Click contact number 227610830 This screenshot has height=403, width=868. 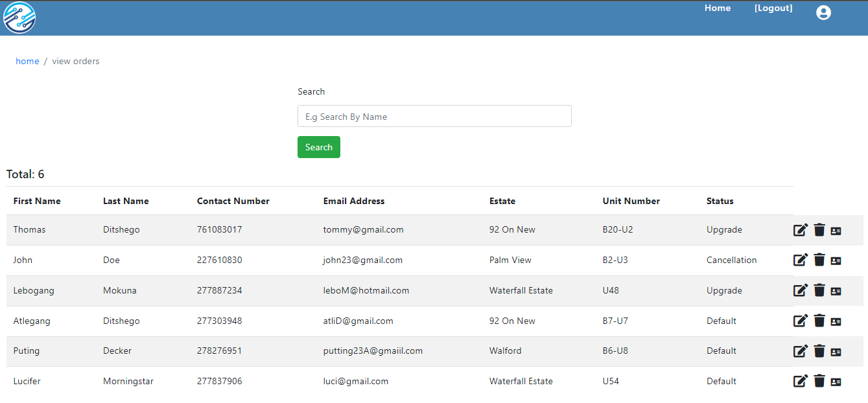(220, 260)
